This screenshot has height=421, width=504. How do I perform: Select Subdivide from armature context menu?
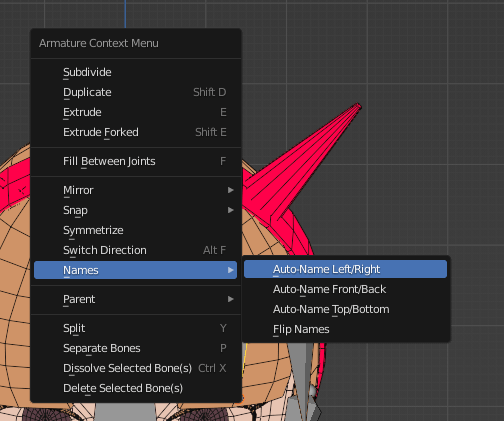[x=135, y=72]
